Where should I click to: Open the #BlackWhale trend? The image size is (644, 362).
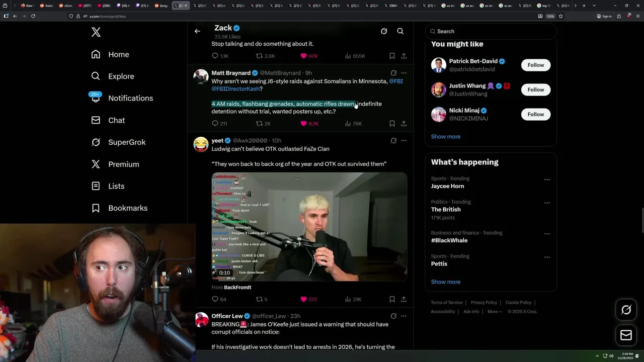click(x=449, y=240)
